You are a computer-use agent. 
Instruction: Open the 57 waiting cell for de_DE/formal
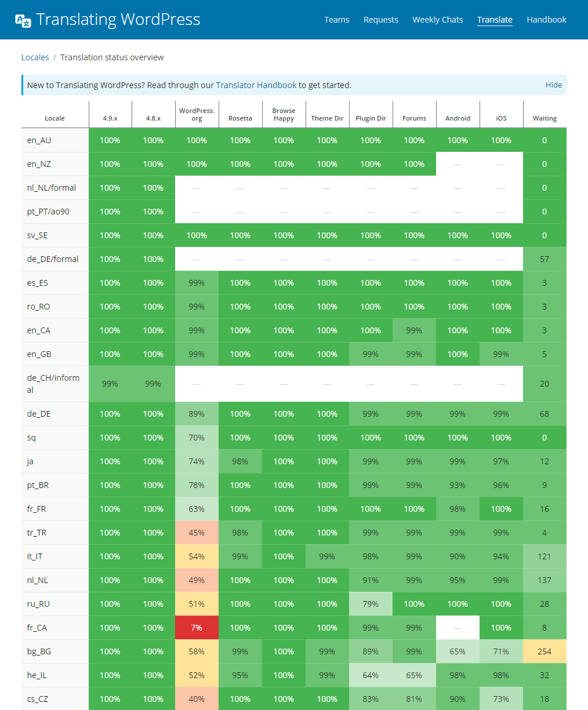(x=545, y=259)
